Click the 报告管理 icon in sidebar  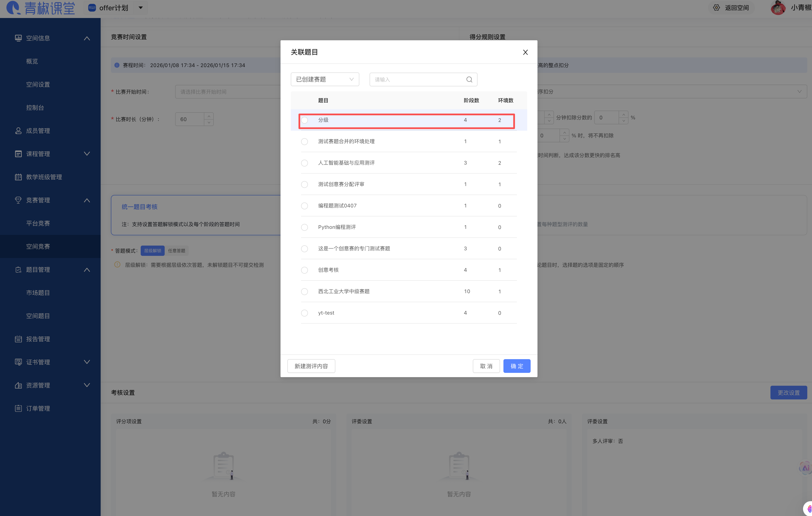click(x=18, y=339)
